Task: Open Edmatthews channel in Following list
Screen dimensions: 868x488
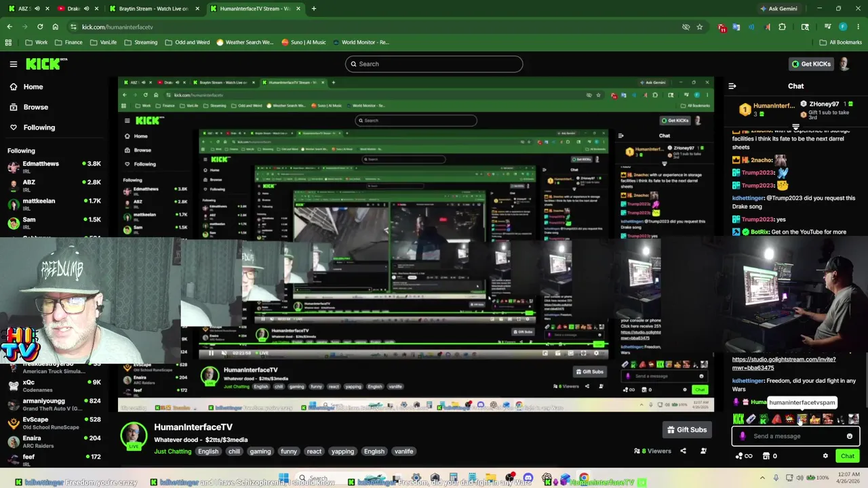Action: pos(54,167)
